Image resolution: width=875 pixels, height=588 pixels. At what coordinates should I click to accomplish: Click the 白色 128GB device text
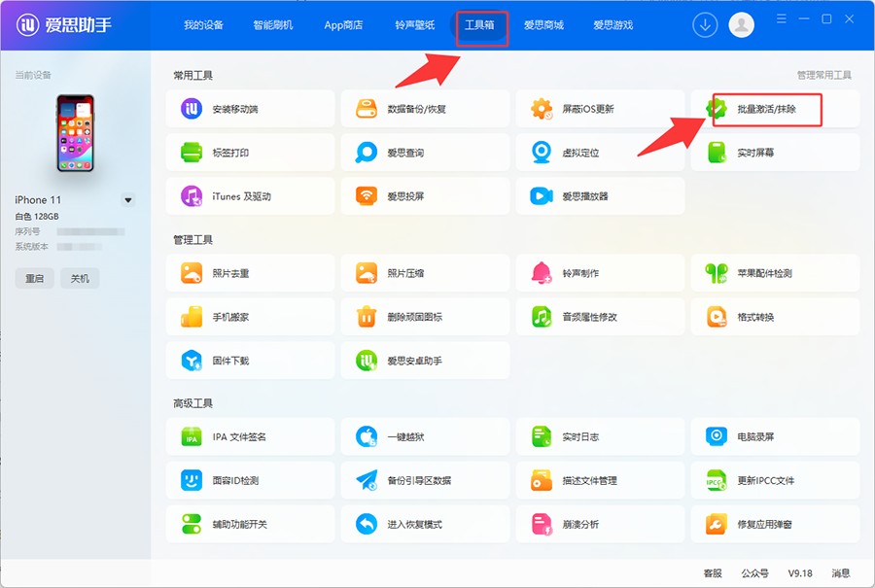click(37, 217)
